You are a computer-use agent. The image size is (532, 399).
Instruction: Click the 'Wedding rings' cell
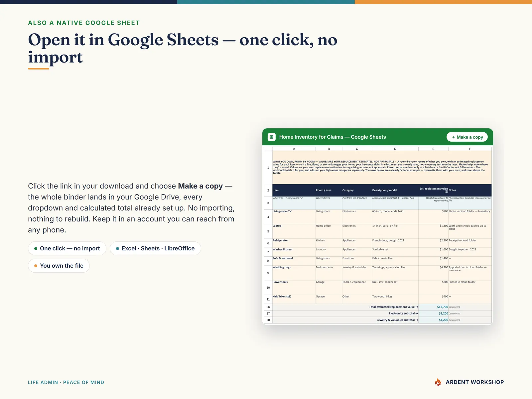(294, 273)
